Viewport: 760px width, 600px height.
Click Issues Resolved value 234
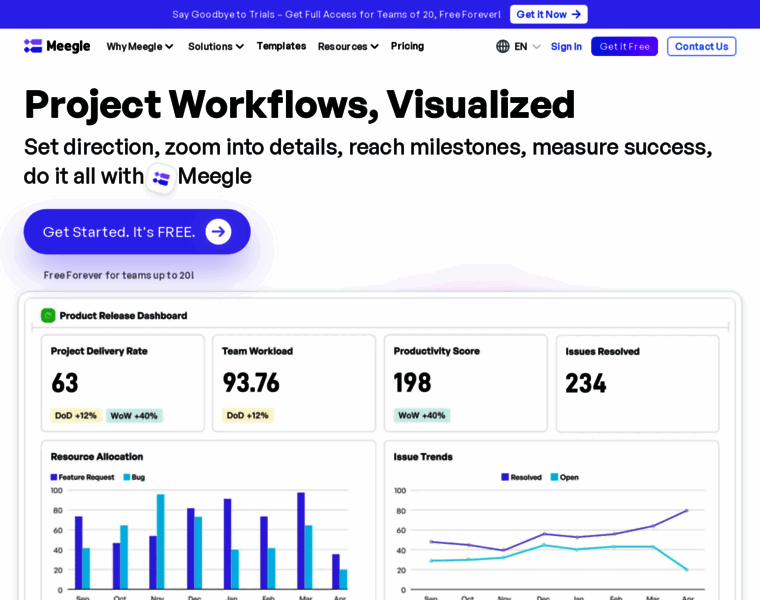click(586, 383)
